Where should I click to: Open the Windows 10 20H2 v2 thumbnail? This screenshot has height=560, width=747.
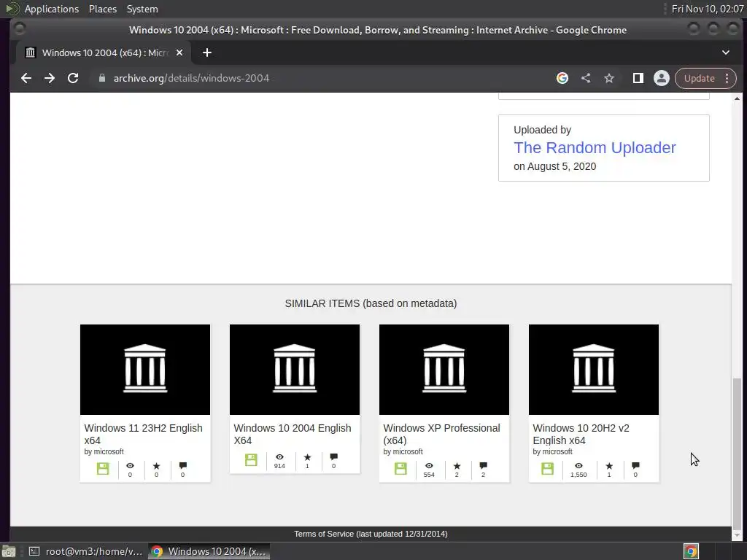pos(594,370)
